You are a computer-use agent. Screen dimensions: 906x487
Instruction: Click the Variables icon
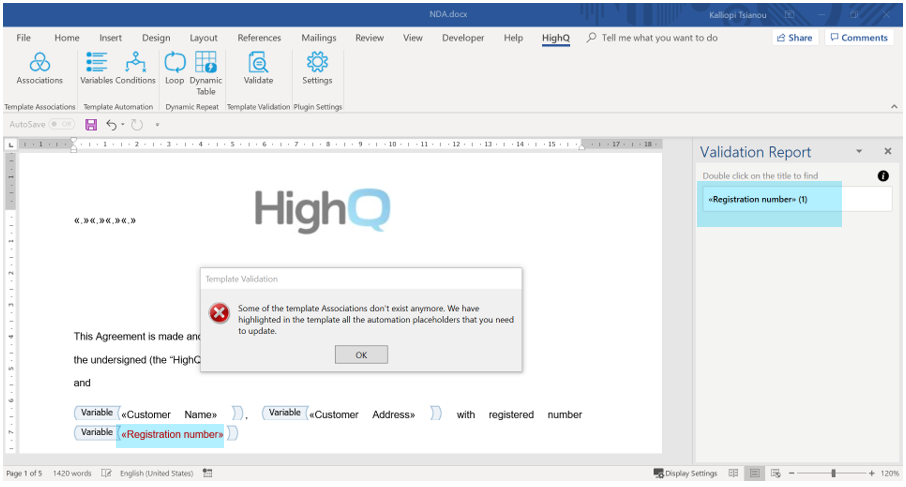(97, 68)
